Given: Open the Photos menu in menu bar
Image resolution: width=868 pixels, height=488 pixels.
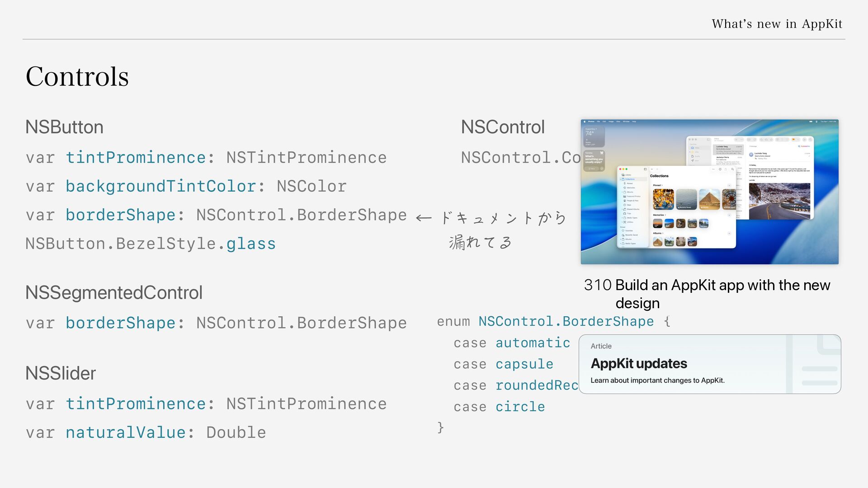Looking at the screenshot, I should (x=591, y=122).
